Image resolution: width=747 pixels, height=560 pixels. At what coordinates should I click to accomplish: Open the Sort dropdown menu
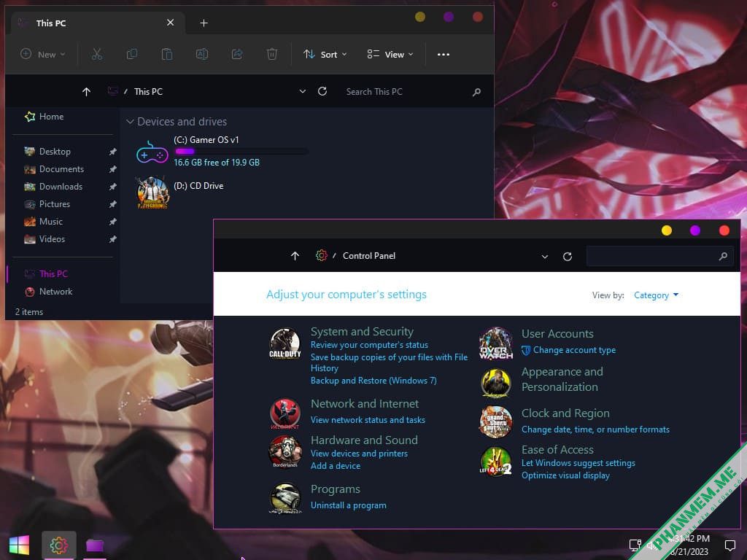click(325, 54)
